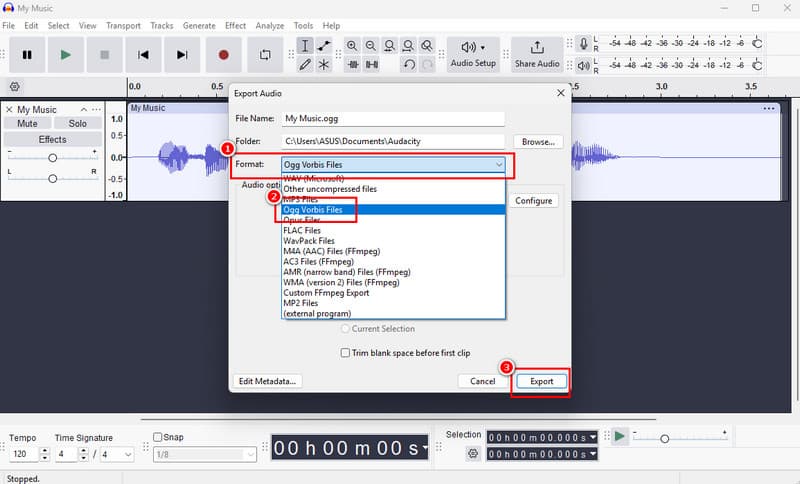The width and height of the screenshot is (800, 484).
Task: Click the Folder path input field
Action: click(x=393, y=141)
